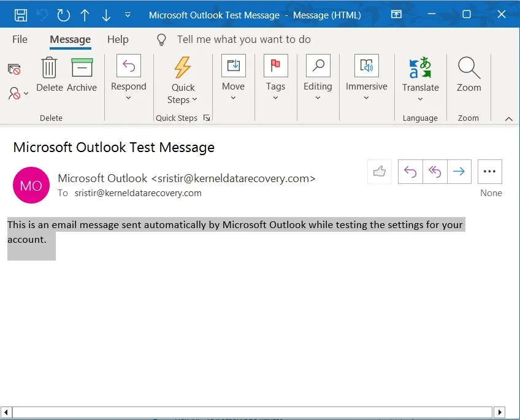Collapse the ribbon with the caret
Image resolution: width=520 pixels, height=420 pixels.
coord(509,119)
